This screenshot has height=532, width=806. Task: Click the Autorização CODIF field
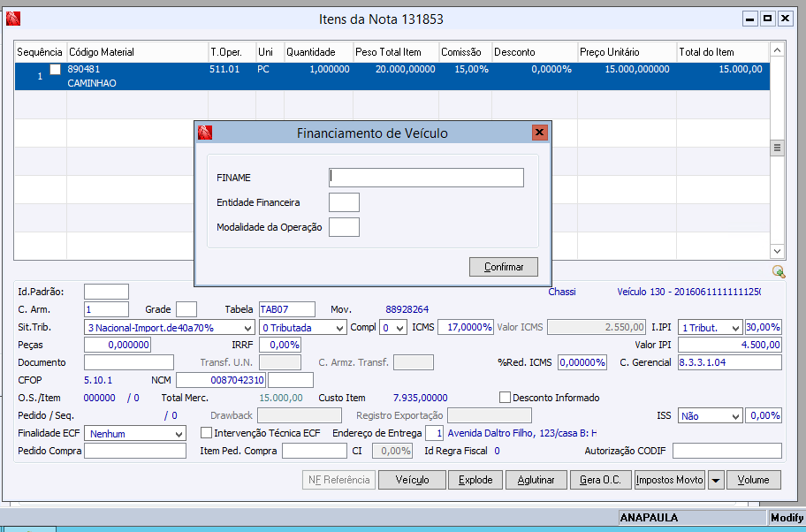point(727,451)
